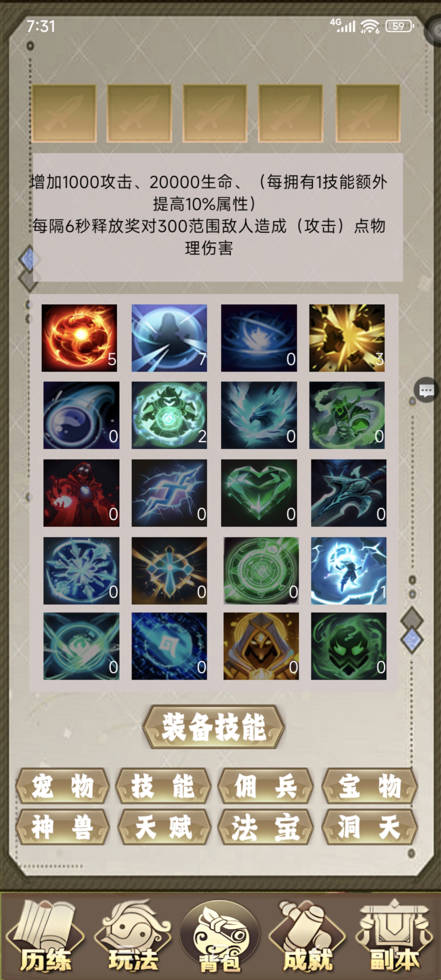The image size is (441, 980).
Task: Open the 宠物 pets section
Action: [x=62, y=786]
